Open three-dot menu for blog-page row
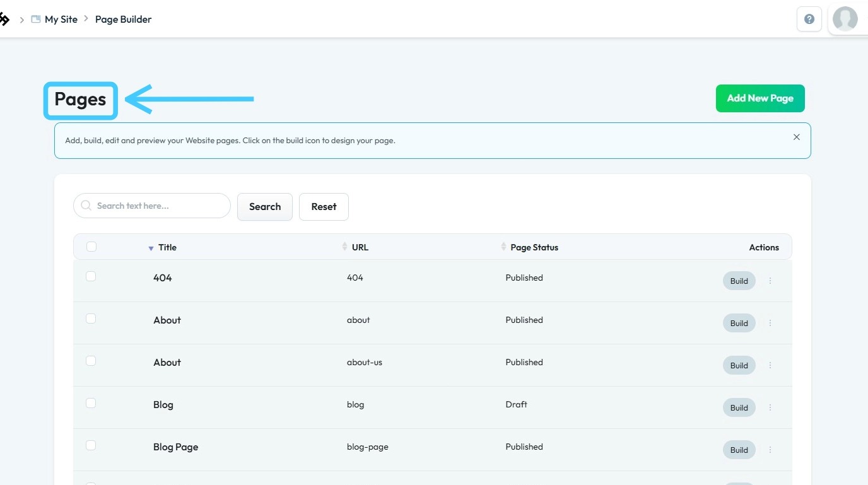The image size is (868, 485). coord(770,450)
